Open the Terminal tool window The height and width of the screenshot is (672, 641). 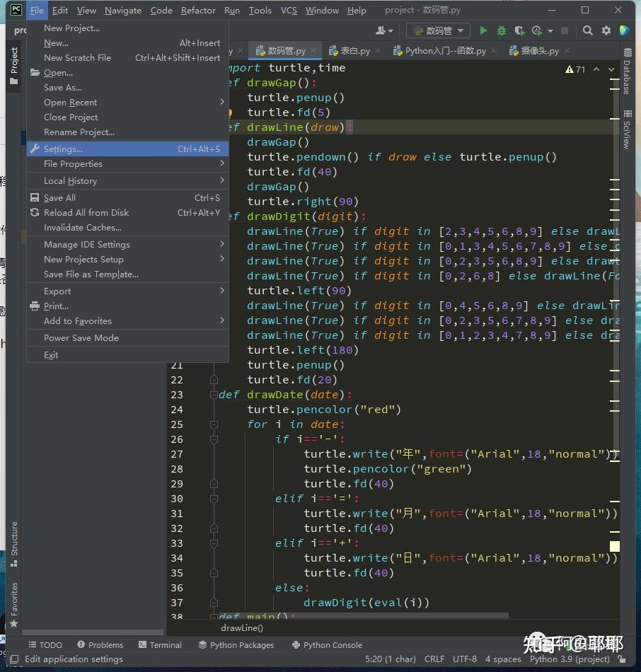[161, 645]
